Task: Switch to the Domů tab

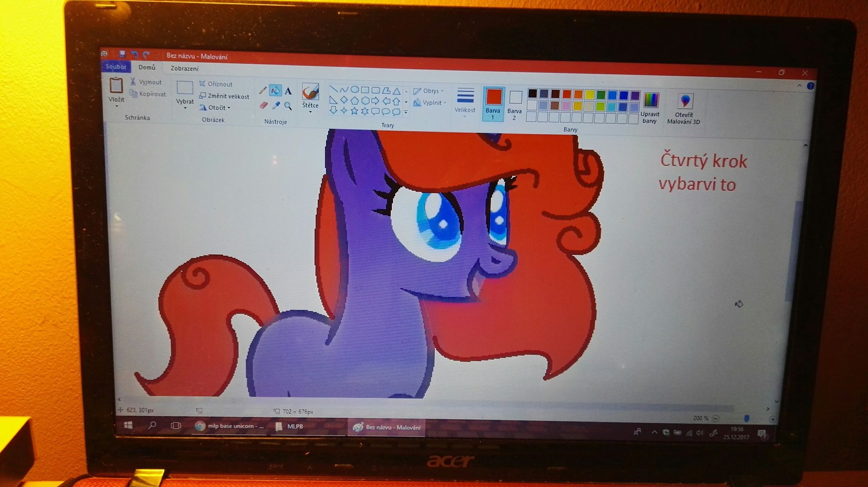Action: click(146, 67)
